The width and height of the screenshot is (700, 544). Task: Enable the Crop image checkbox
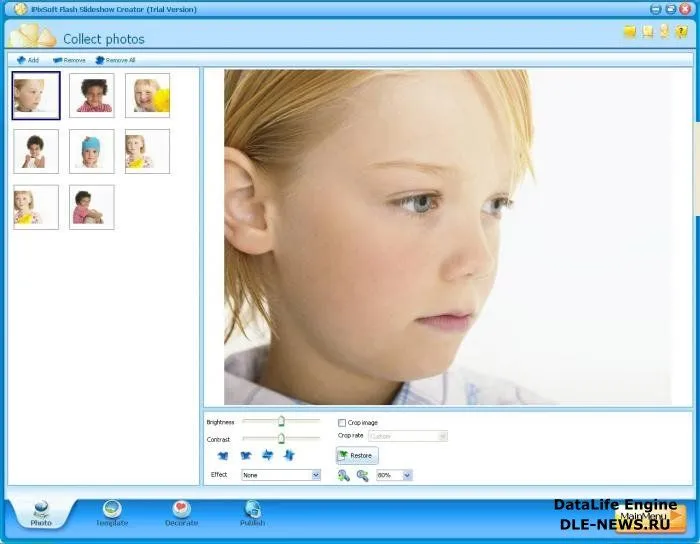pos(342,423)
